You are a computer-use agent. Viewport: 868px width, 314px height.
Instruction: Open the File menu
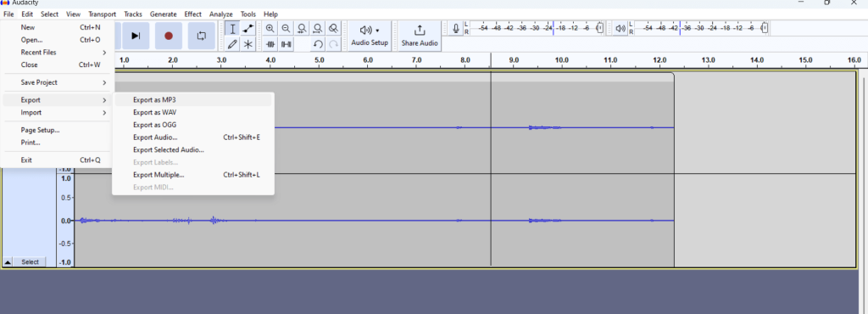tap(8, 14)
